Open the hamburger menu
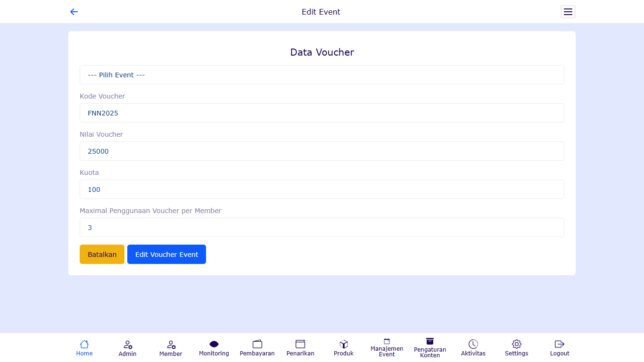This screenshot has width=644, height=362. click(x=568, y=12)
